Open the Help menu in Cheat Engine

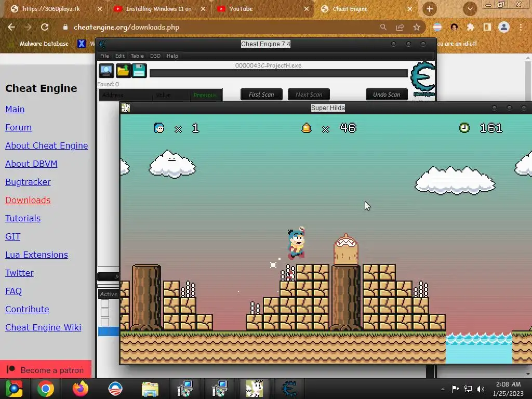(172, 56)
